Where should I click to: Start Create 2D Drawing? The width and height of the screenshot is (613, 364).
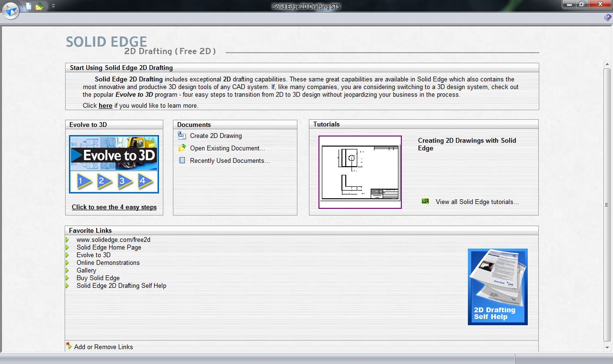(216, 136)
